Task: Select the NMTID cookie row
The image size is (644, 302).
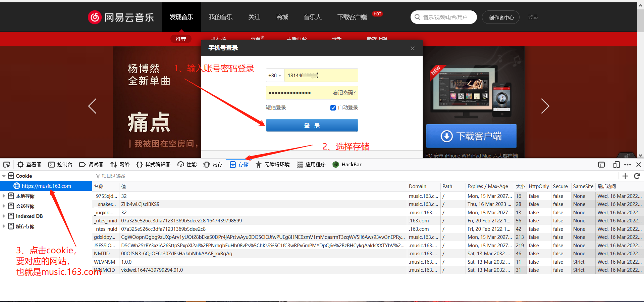Action: (368, 254)
